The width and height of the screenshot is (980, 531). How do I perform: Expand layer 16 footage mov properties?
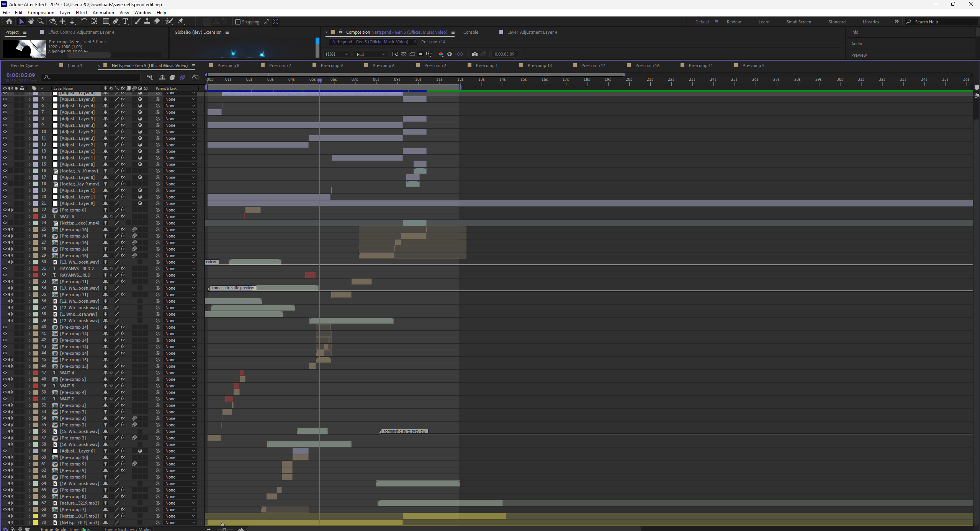click(x=29, y=171)
